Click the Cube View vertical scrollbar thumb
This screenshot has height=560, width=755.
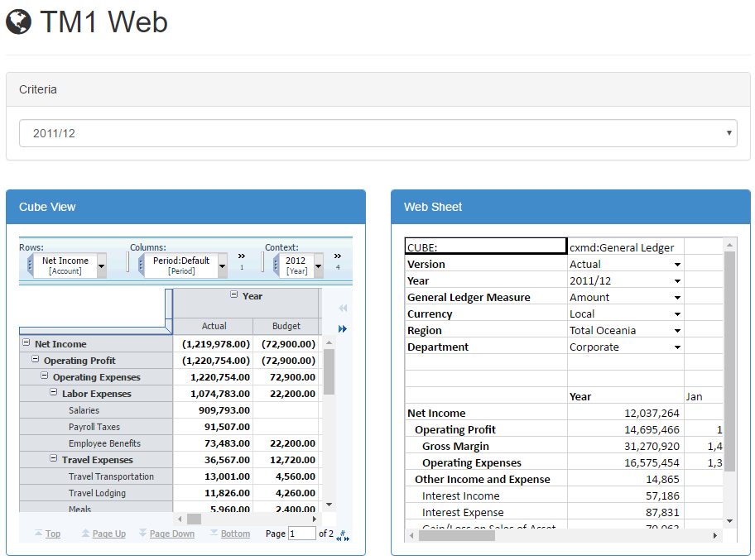click(329, 372)
